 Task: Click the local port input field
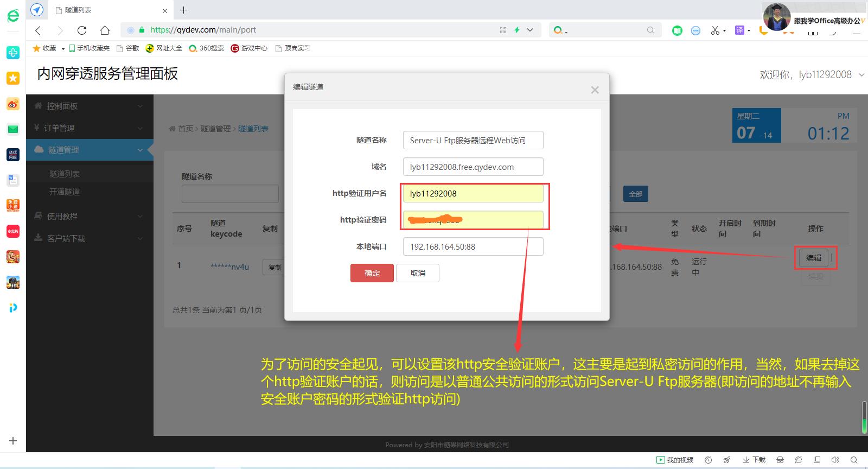473,246
